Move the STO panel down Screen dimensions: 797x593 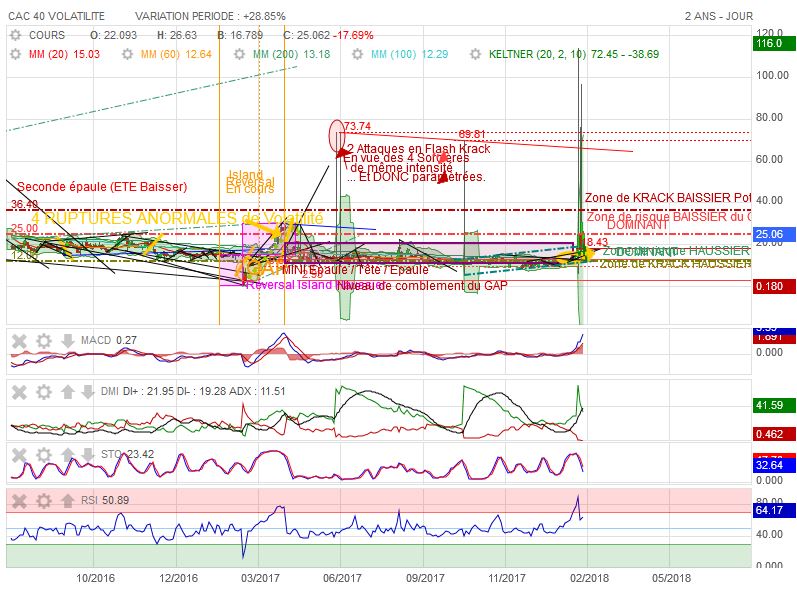click(87, 454)
